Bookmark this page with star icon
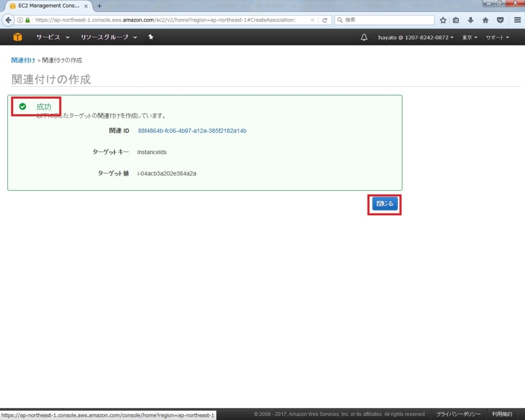This screenshot has height=420, width=525. pos(442,20)
